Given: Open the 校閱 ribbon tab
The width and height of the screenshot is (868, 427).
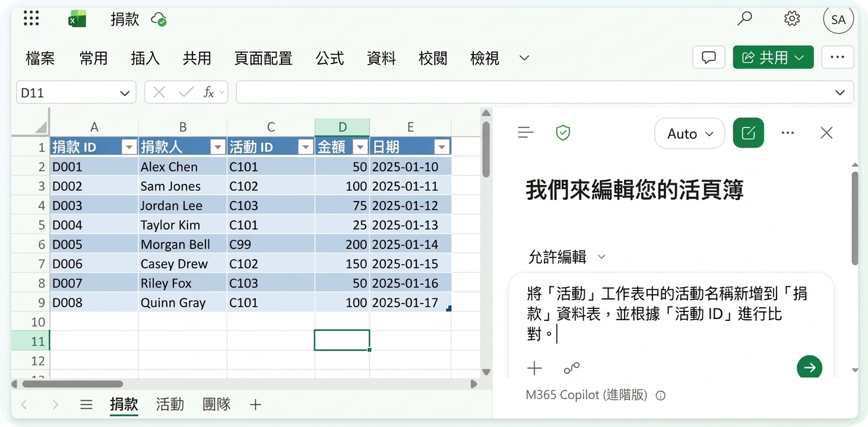Looking at the screenshot, I should (x=433, y=58).
